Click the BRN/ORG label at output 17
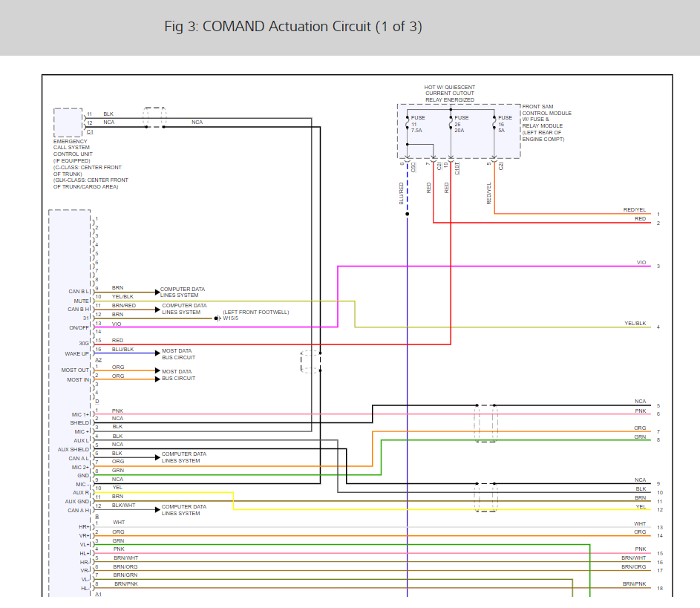Viewport: 700px width, 608px height. point(633,567)
